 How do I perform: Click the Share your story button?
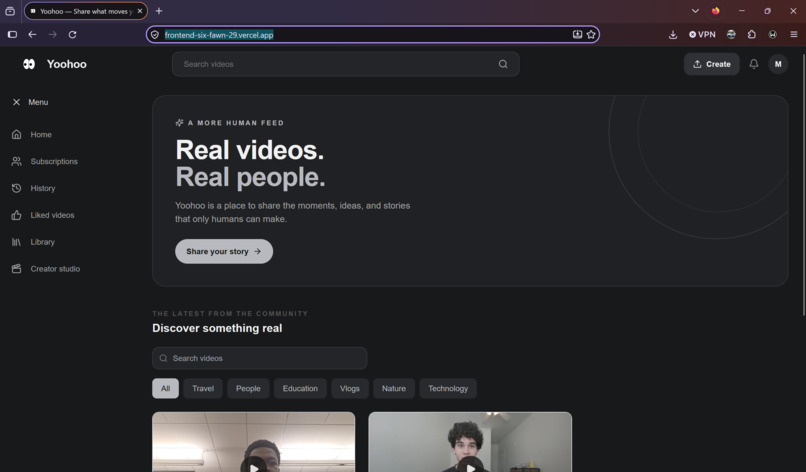coord(224,251)
